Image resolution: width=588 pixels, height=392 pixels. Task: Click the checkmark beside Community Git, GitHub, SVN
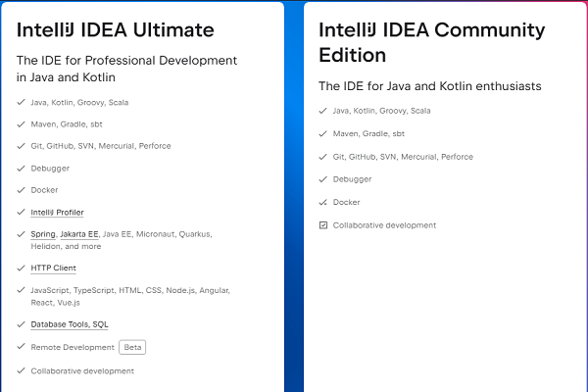[x=322, y=157]
